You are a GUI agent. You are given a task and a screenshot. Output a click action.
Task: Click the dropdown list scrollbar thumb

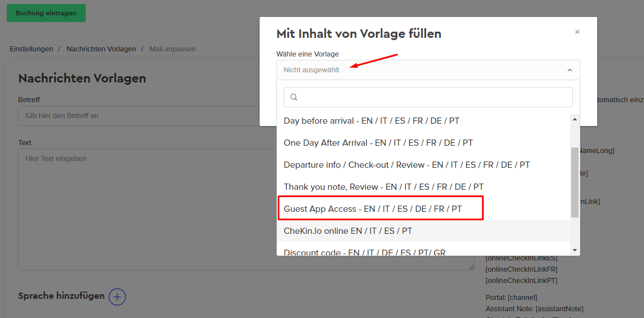[575, 182]
